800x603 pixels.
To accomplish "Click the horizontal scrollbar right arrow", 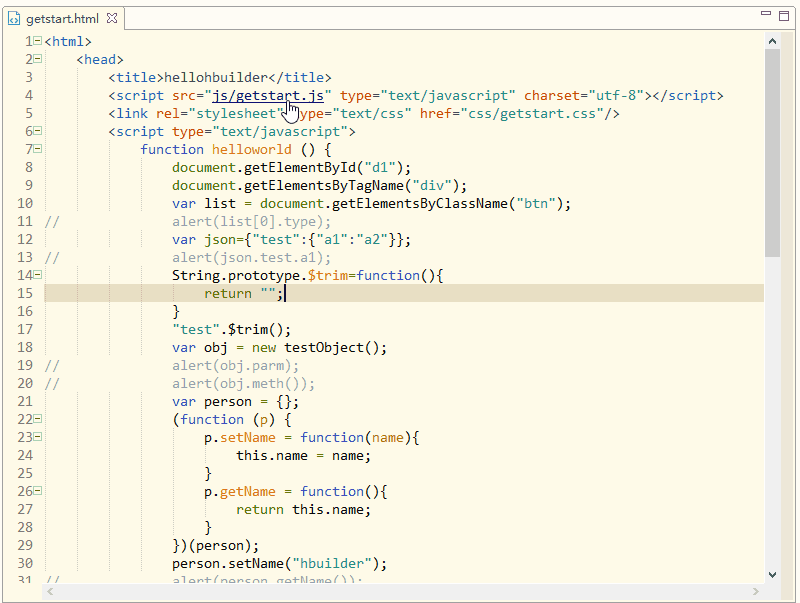I will coord(757,592).
